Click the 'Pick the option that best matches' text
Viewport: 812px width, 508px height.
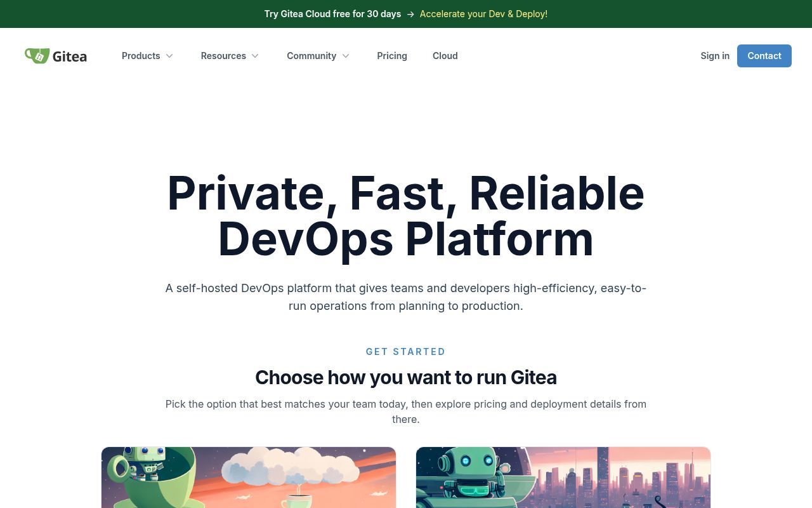click(x=406, y=411)
